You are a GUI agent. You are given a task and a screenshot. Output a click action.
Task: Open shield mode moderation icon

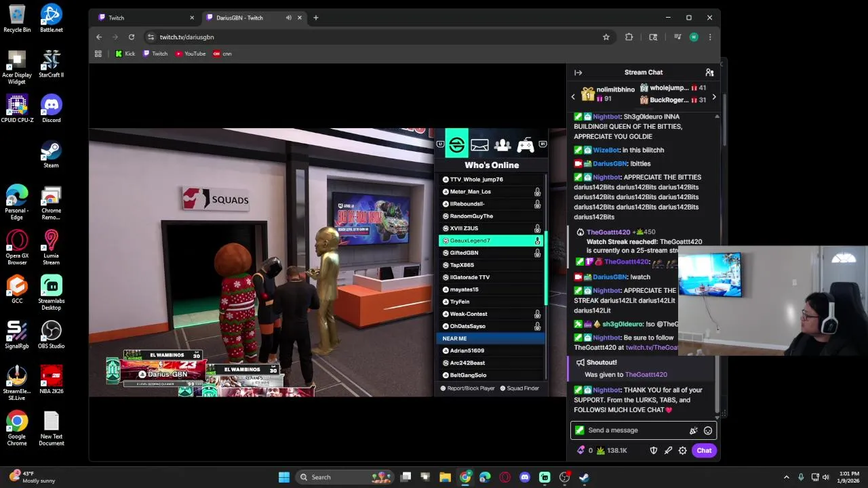tap(654, 450)
